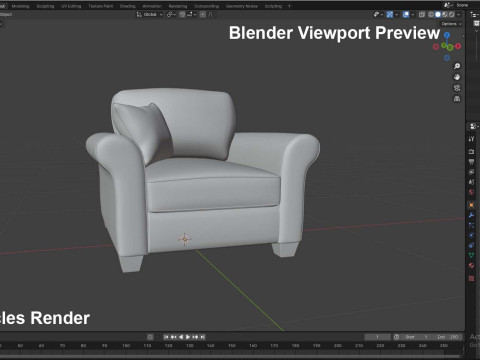Viewport: 480px width, 360px height.
Task: Jump to the first frame in timeline
Action: 166,337
